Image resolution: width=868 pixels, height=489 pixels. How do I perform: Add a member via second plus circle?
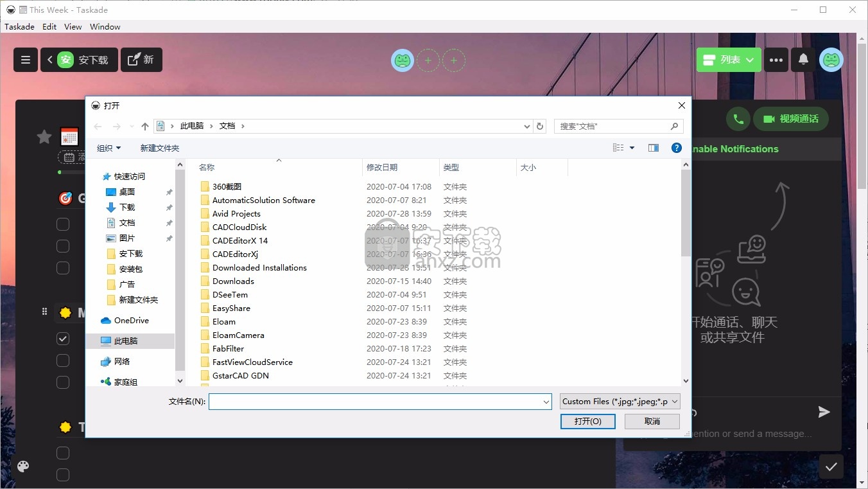[x=454, y=60]
